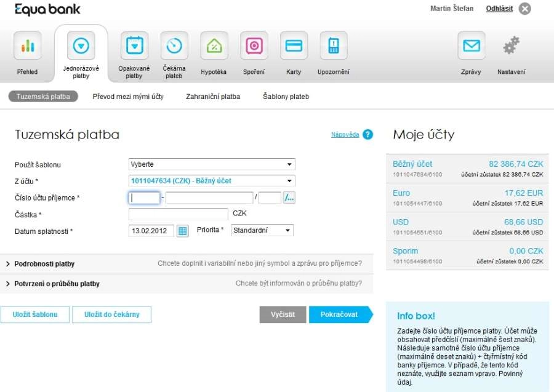The image size is (554, 392).
Task: Switch to Šablony plateb tab
Action: tap(286, 97)
